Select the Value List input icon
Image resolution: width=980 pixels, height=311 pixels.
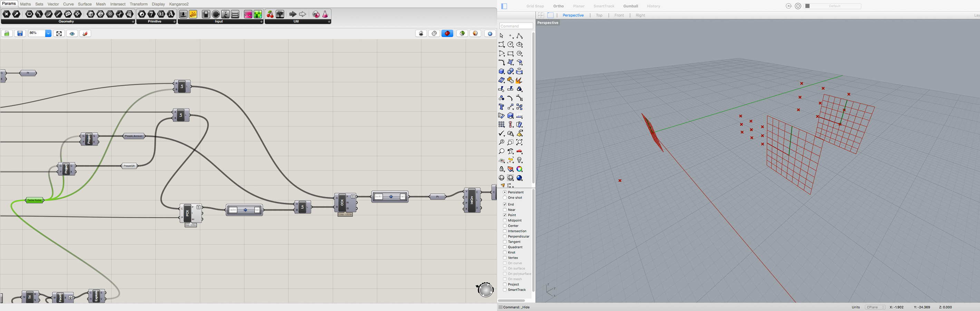235,14
